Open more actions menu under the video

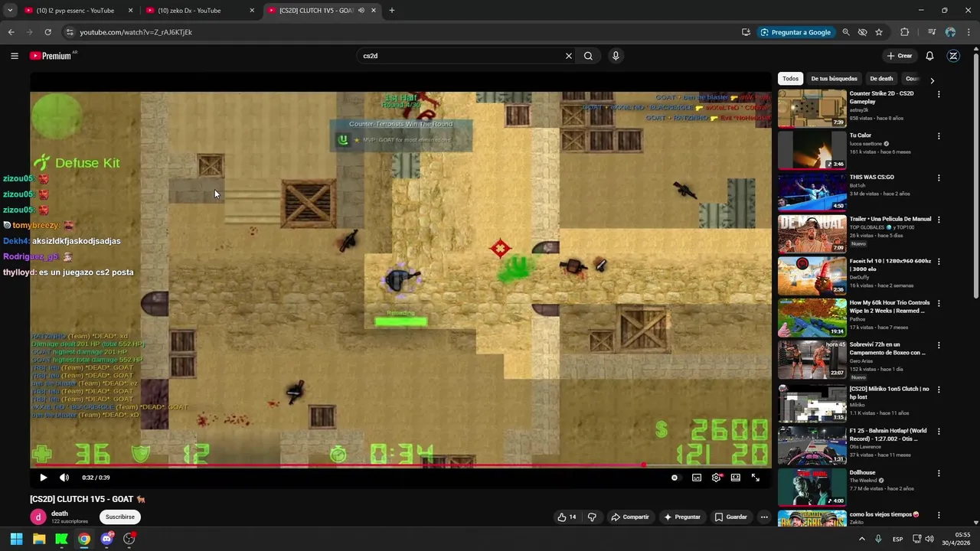pos(764,517)
